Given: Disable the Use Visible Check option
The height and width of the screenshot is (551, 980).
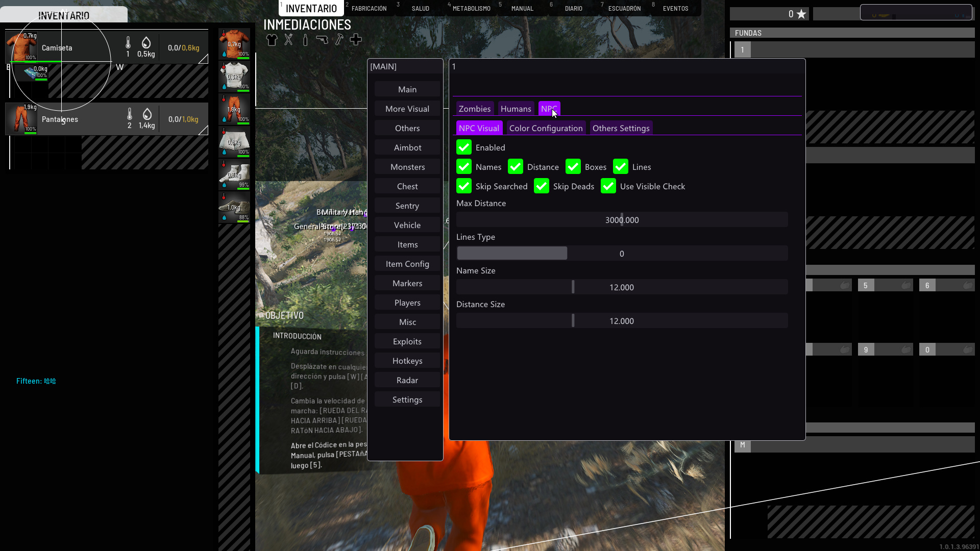Looking at the screenshot, I should click(608, 186).
